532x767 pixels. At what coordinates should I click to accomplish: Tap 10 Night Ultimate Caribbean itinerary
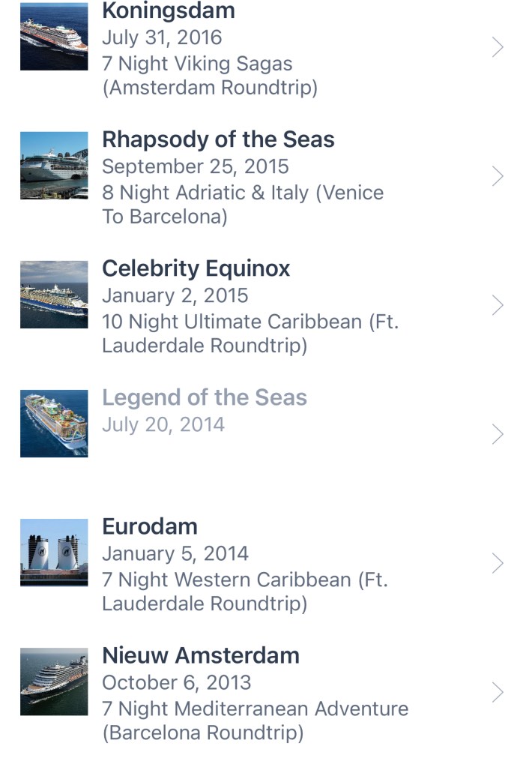point(250,322)
